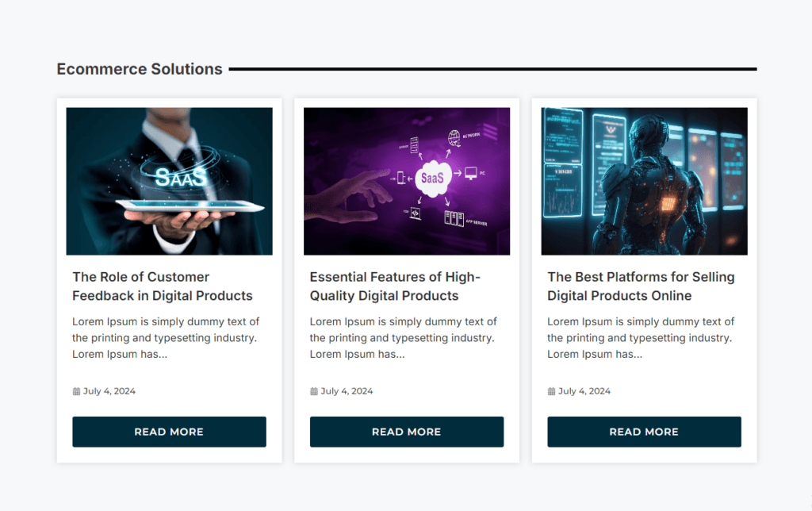Click the Lorem Ipsum excerpt in Best Platforms card
Viewport: 812px width, 511px height.
[641, 338]
